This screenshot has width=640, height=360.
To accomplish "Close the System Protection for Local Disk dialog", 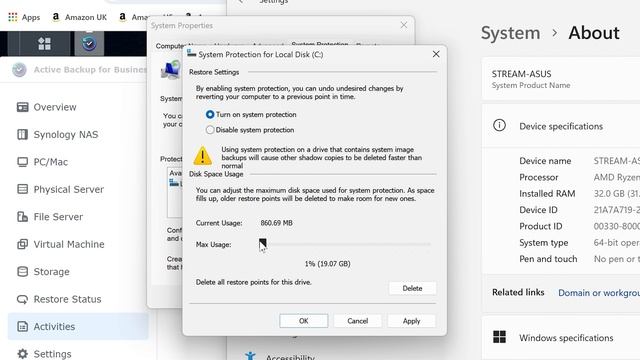I will point(436,54).
